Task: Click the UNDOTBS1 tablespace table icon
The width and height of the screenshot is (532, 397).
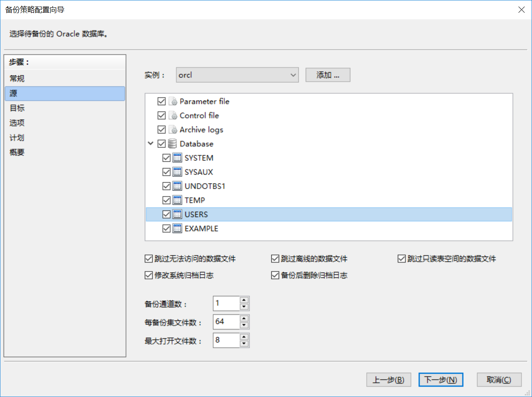Action: coord(177,186)
